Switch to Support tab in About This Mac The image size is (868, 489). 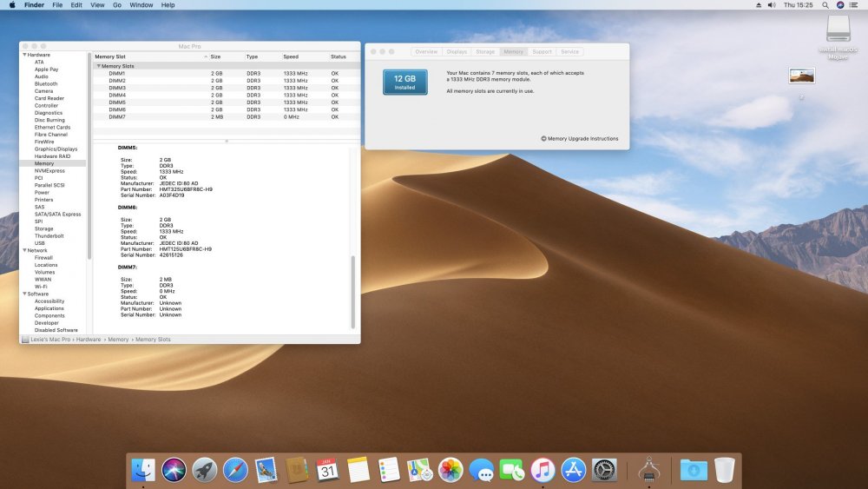click(x=542, y=51)
